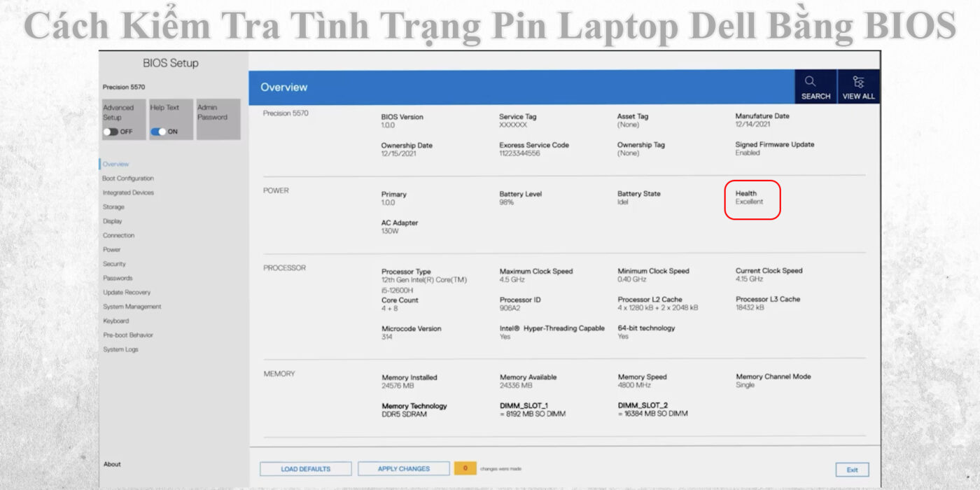
Task: Open System Management section
Action: tap(132, 307)
